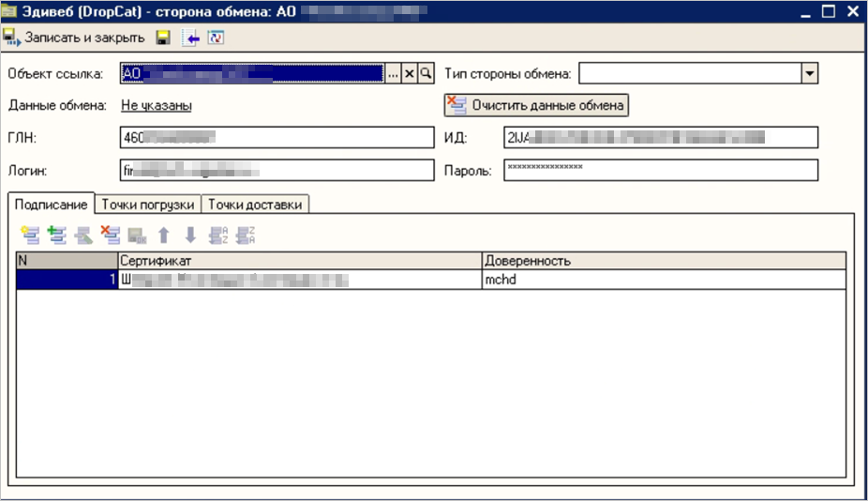Focus the 'ИД' input field
The height and width of the screenshot is (501, 868).
click(661, 137)
